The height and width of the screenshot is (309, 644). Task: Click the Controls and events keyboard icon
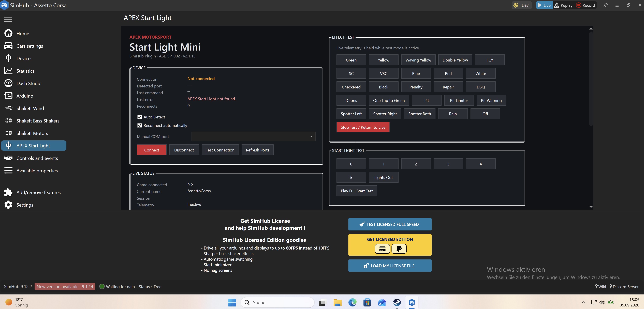click(x=8, y=158)
